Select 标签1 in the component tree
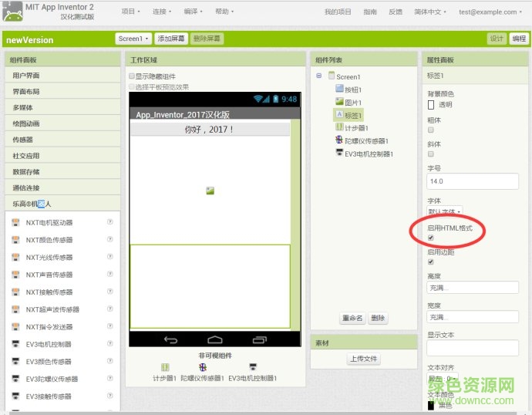 [348, 115]
